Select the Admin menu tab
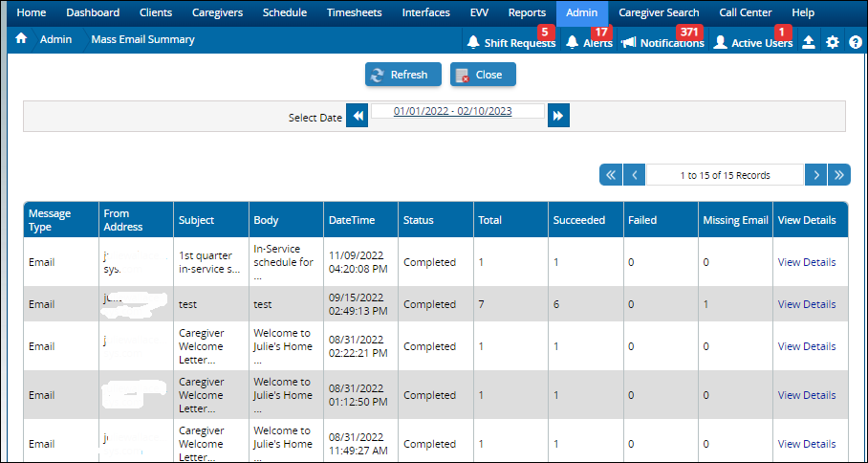 582,12
